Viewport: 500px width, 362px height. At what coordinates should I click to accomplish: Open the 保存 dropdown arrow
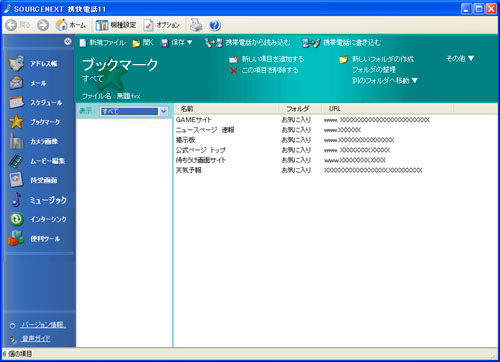(190, 42)
